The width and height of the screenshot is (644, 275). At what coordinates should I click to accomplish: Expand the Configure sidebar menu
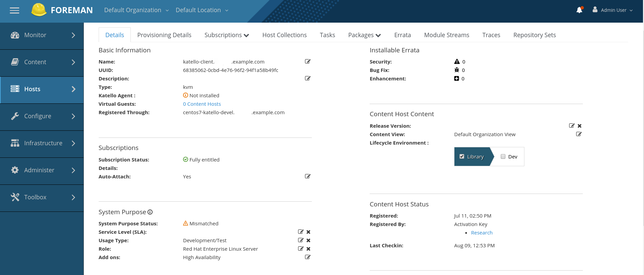(73, 116)
